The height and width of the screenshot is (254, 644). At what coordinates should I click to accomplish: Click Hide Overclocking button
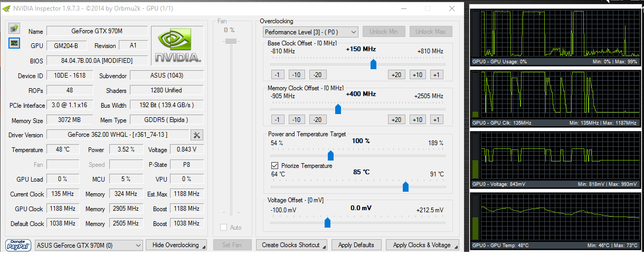[176, 245]
